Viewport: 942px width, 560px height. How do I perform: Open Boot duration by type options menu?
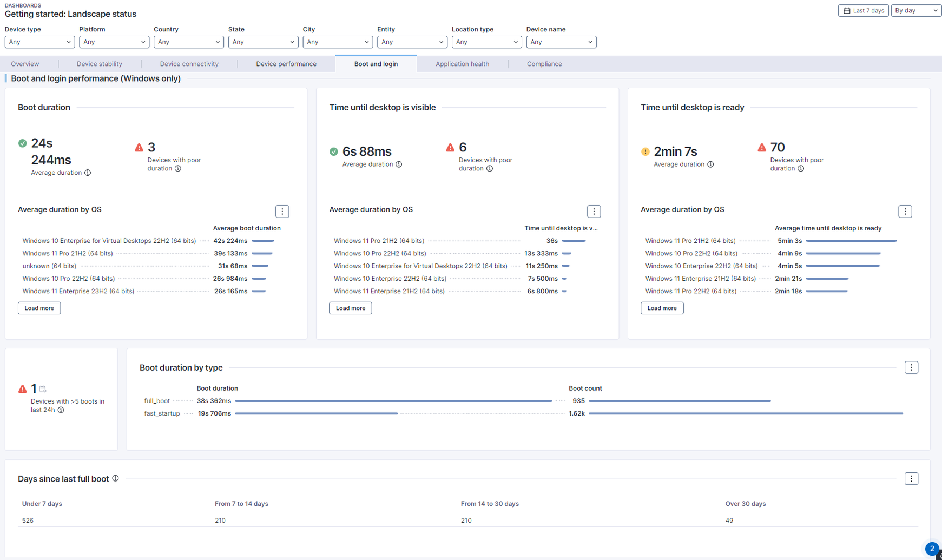point(911,367)
